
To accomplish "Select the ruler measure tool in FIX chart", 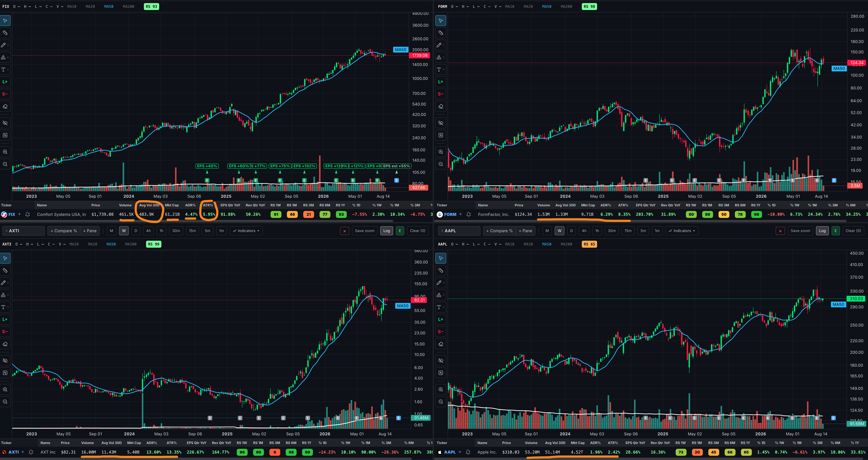I will [x=5, y=33].
